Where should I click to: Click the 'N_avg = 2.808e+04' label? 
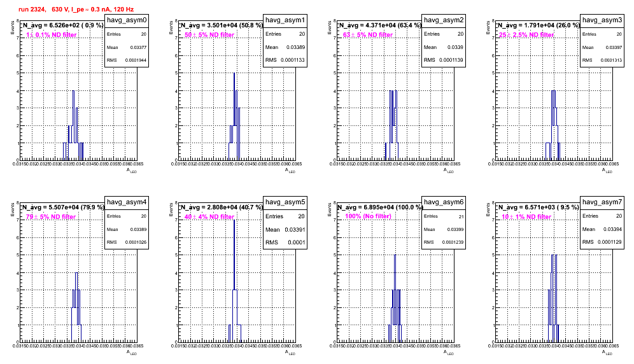221,207
